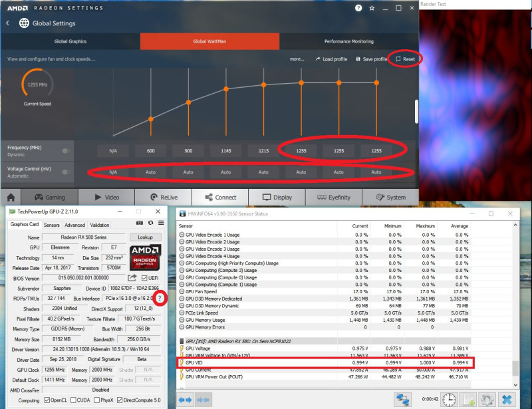The height and width of the screenshot is (409, 532).
Task: Select the GPU Fan Speed sensor row
Action: click(325, 291)
